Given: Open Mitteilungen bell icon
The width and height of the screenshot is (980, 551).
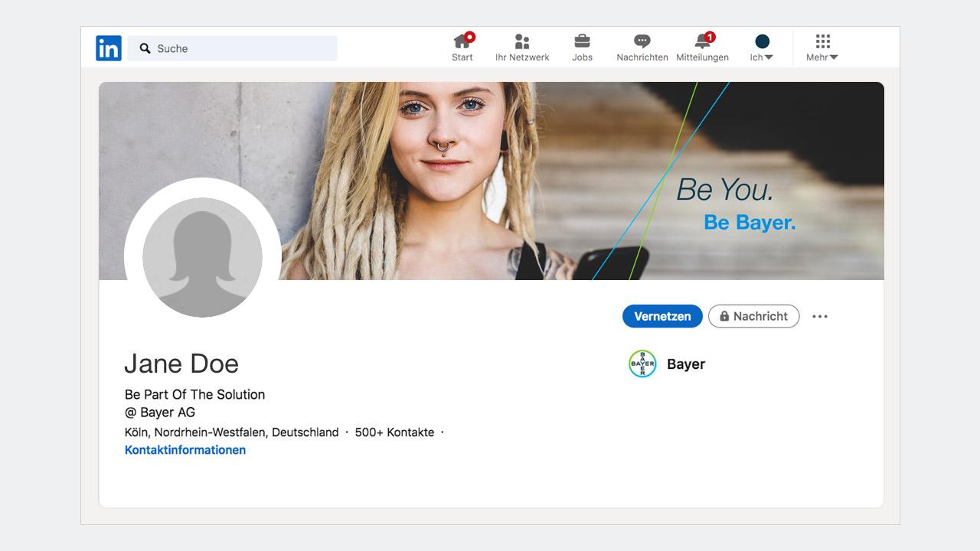Looking at the screenshot, I should 702,41.
